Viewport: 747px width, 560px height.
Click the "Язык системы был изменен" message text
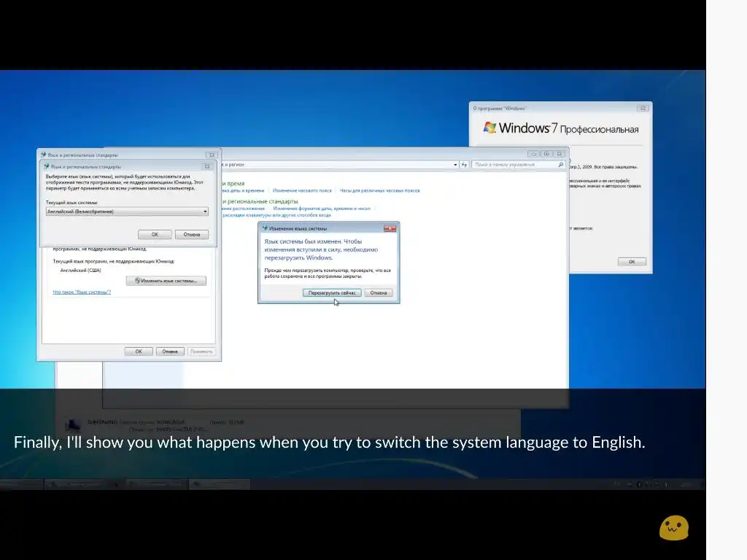coord(321,249)
